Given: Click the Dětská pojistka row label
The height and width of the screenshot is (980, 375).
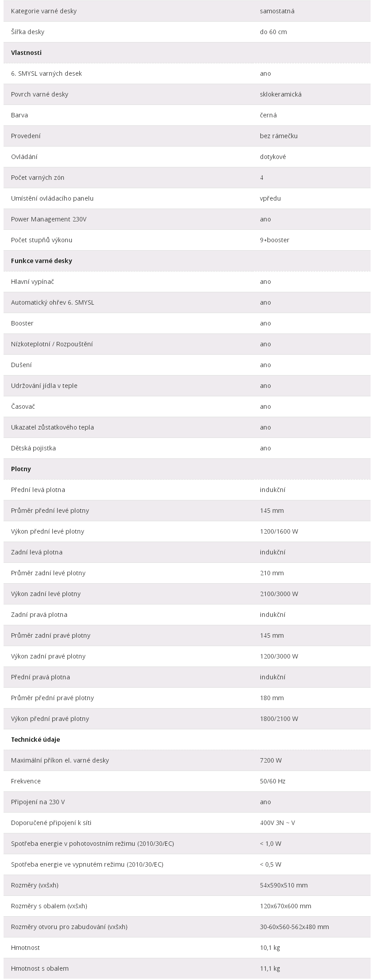Looking at the screenshot, I should pyautogui.click(x=33, y=448).
